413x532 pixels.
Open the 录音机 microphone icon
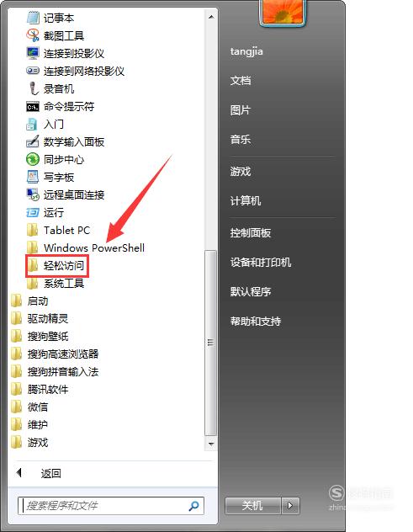pyautogui.click(x=33, y=88)
